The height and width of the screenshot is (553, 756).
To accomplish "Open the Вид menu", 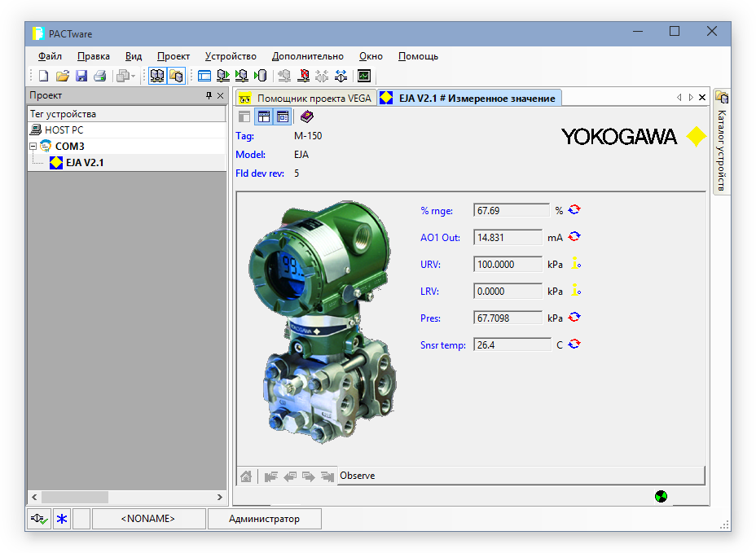I will (x=134, y=56).
